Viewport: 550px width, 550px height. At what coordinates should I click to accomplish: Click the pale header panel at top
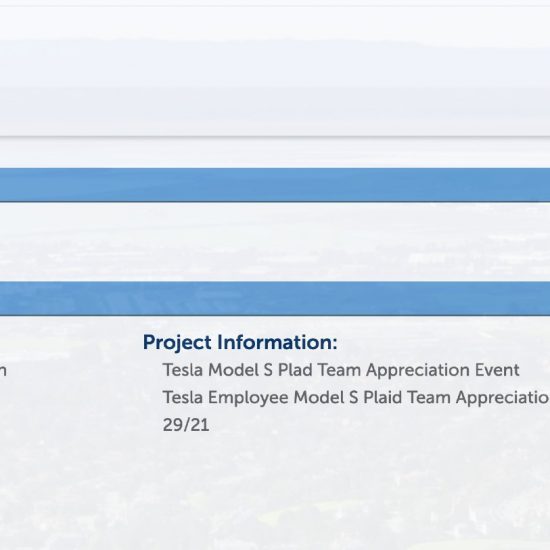pyautogui.click(x=275, y=71)
